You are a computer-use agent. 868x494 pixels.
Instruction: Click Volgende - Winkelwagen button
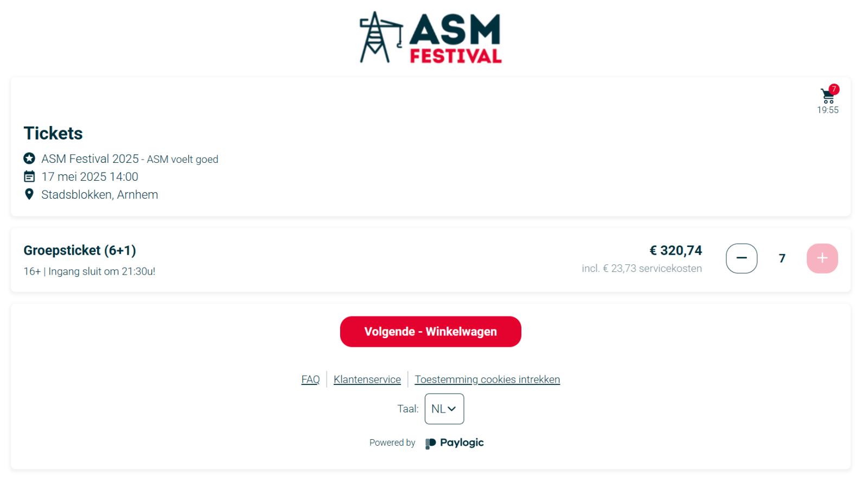[x=430, y=332]
